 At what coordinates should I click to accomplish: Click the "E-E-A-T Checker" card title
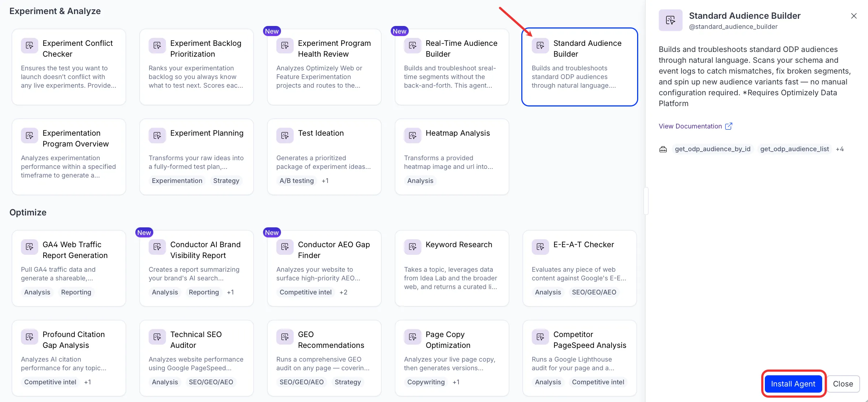click(584, 245)
